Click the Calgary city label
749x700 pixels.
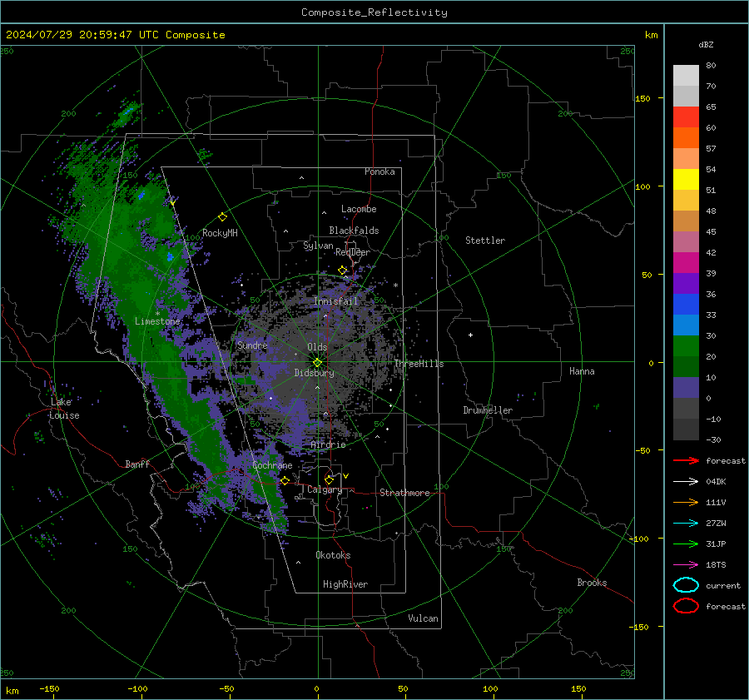click(x=325, y=489)
